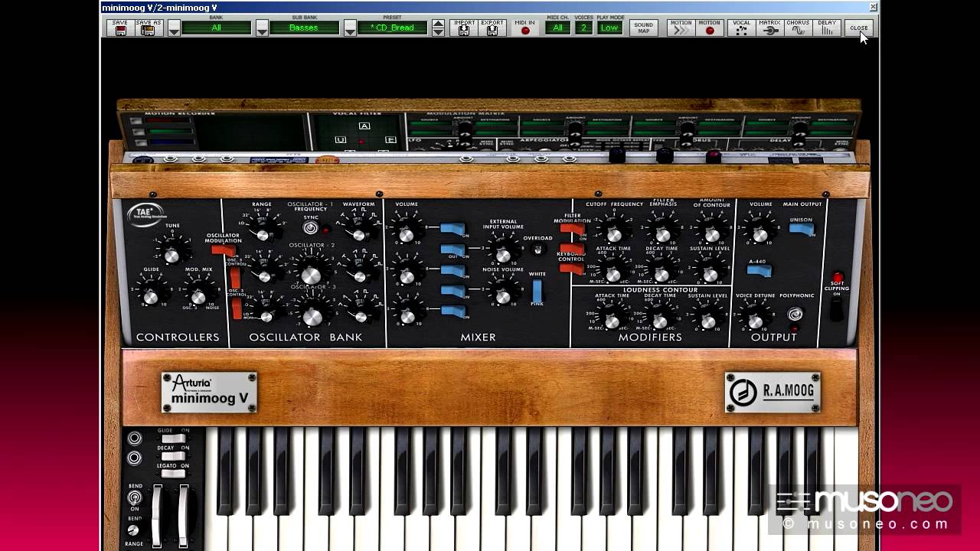Click the Sound Map button
980x551 pixels.
[x=644, y=28]
